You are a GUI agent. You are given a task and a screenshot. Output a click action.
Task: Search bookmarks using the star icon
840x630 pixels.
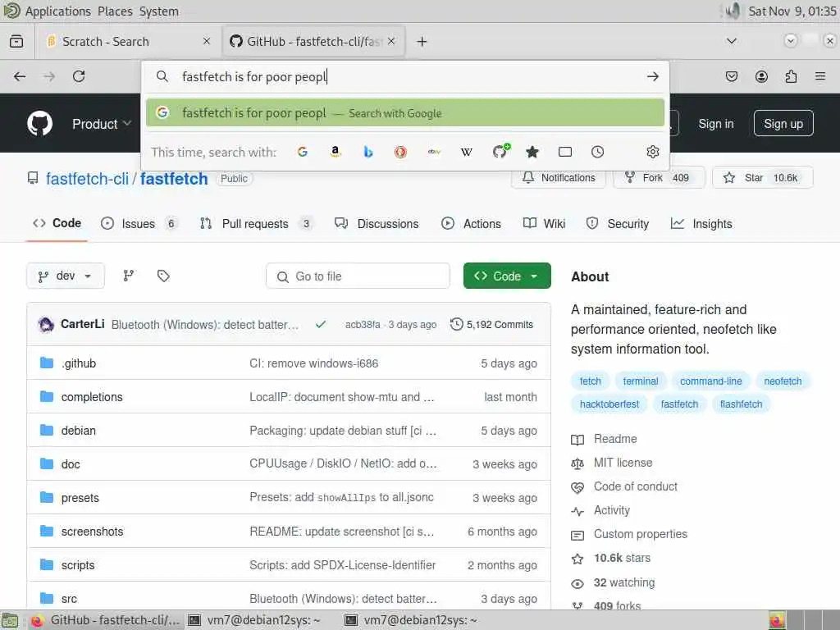tap(532, 152)
